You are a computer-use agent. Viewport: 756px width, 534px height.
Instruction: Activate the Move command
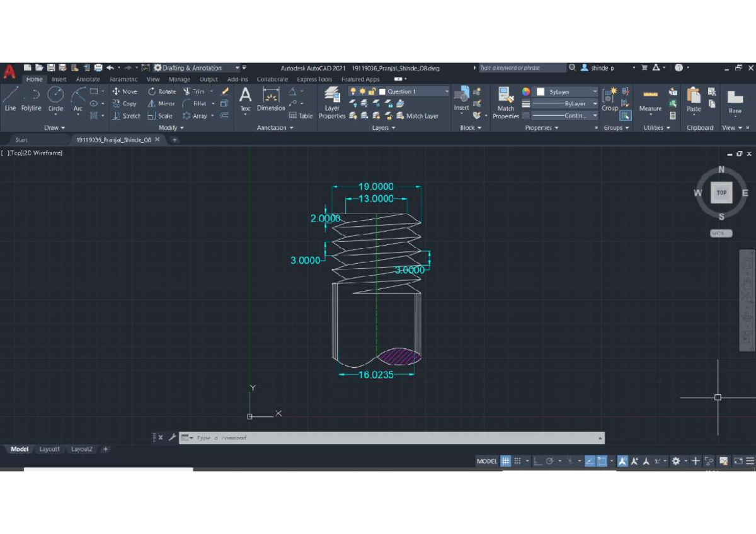pos(125,91)
